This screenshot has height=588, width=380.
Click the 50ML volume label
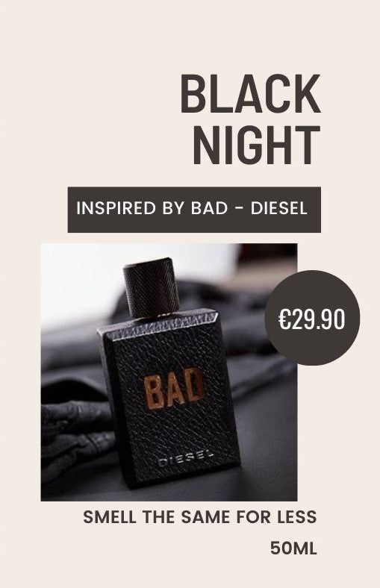(293, 548)
